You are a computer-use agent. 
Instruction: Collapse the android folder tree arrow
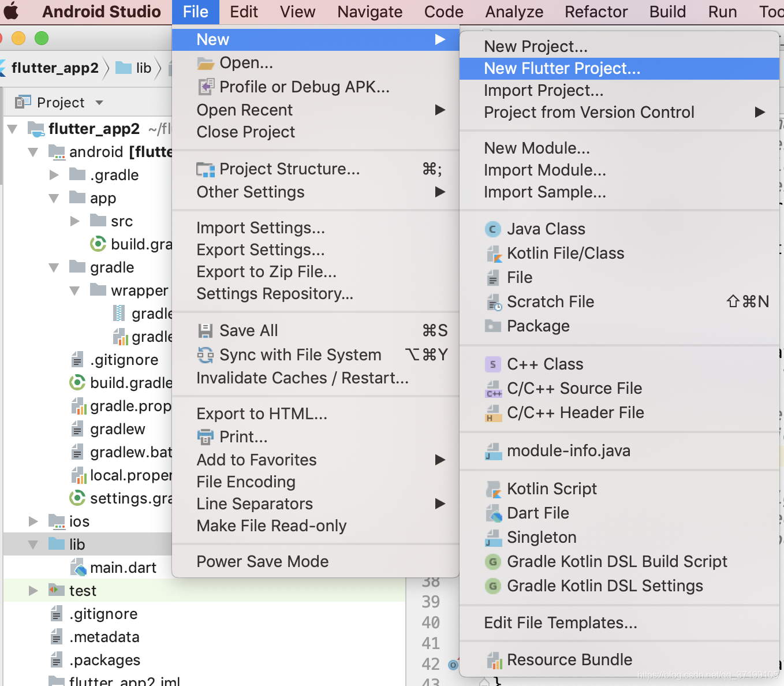pyautogui.click(x=33, y=152)
